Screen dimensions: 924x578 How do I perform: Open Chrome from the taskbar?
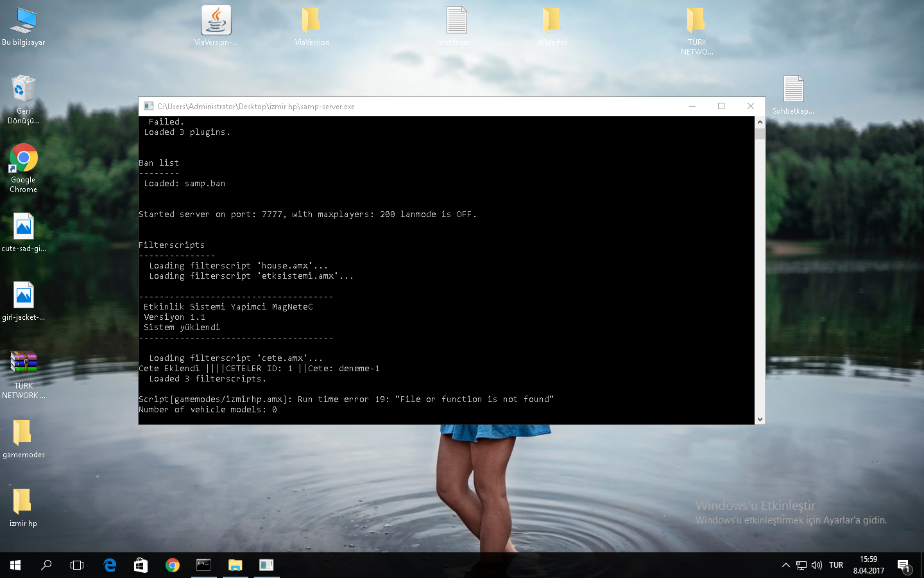point(172,565)
